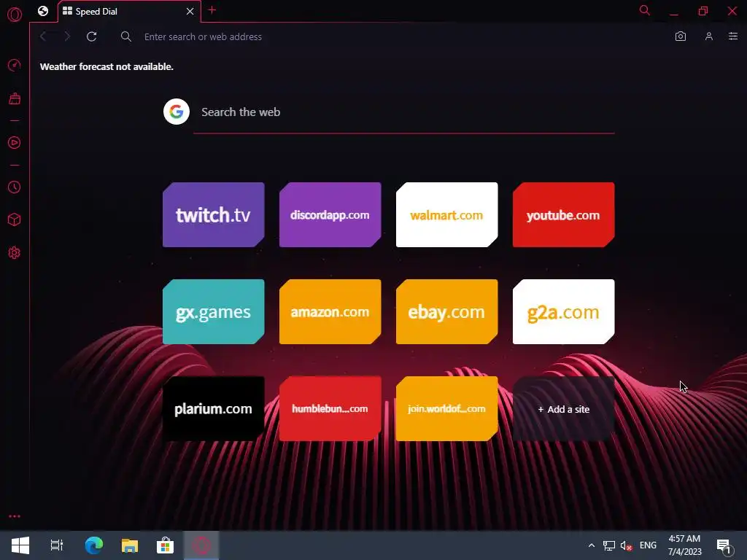Click the Opera GX taskbar icon

201,545
